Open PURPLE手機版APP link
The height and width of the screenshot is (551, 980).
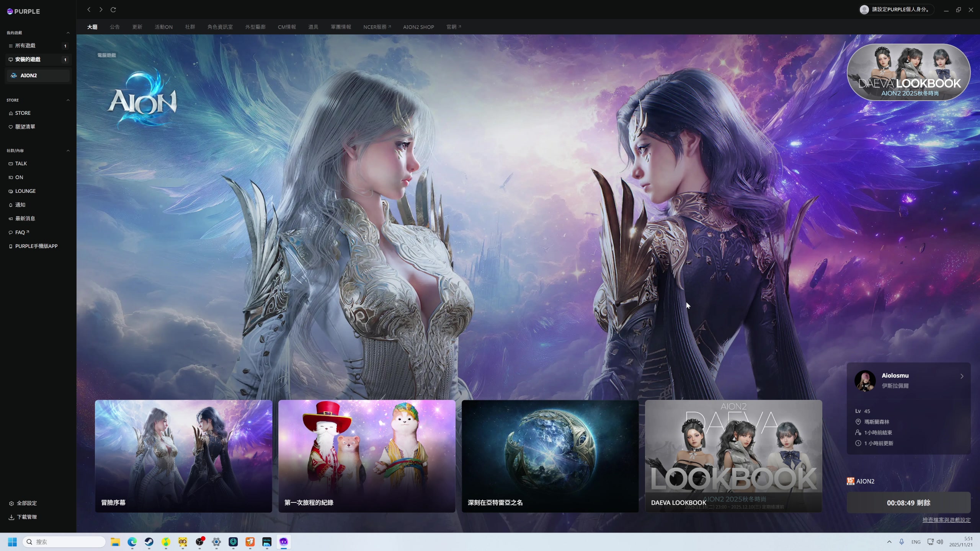36,246
